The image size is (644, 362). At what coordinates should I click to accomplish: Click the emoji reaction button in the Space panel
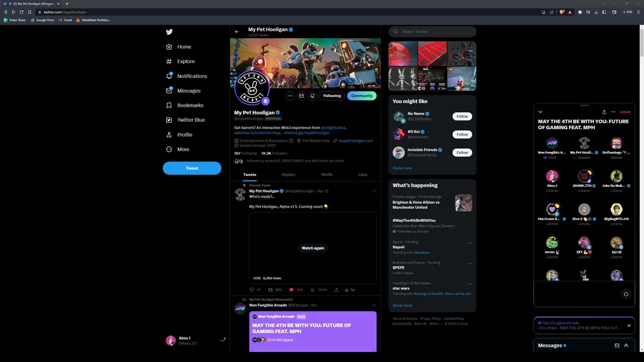click(626, 294)
